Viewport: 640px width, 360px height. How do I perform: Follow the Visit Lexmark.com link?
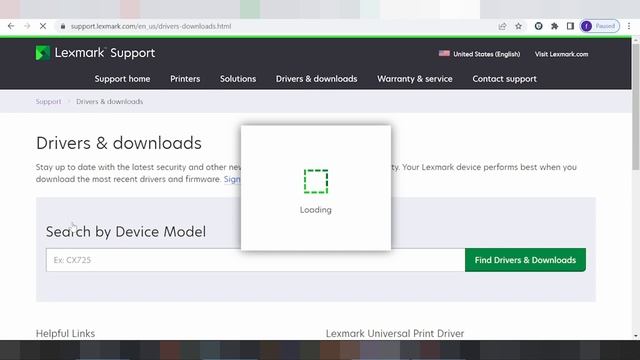click(x=562, y=54)
